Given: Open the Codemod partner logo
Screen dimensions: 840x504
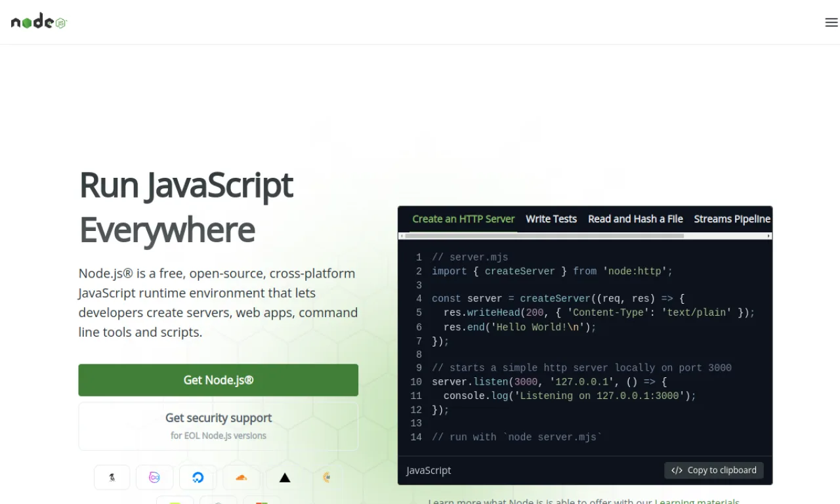Looking at the screenshot, I should point(155,477).
